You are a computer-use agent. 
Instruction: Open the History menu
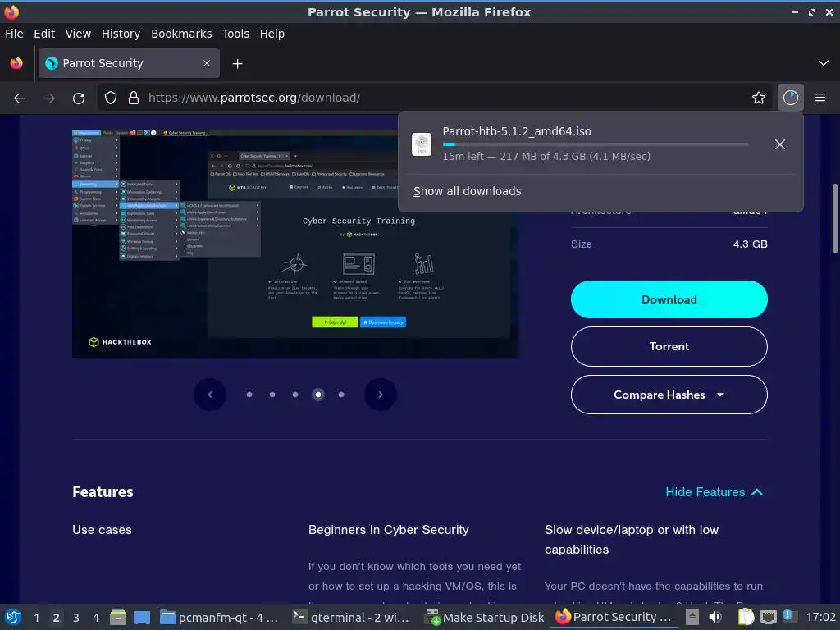pos(121,34)
